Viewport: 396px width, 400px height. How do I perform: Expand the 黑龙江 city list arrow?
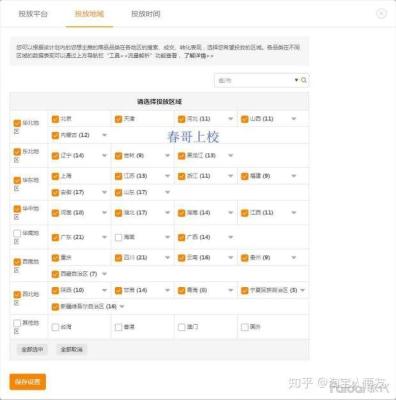click(230, 156)
